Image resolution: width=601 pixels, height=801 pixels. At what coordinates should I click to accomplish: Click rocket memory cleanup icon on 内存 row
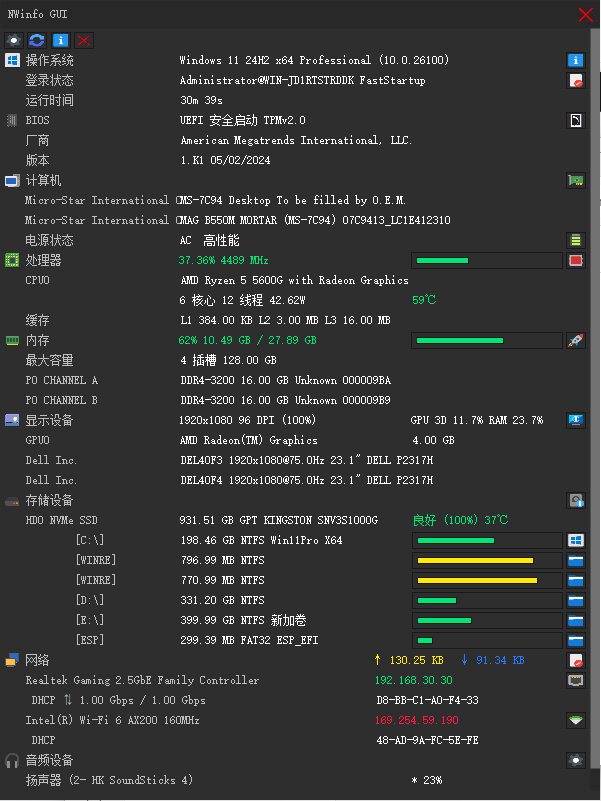[x=576, y=340]
